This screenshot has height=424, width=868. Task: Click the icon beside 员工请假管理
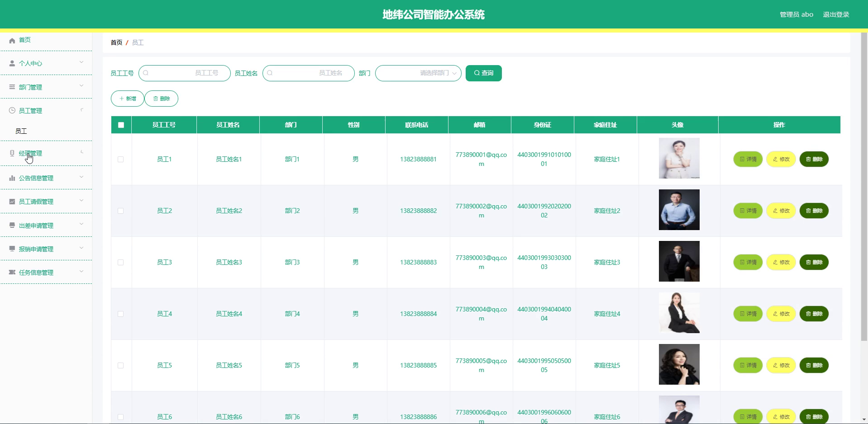[12, 202]
